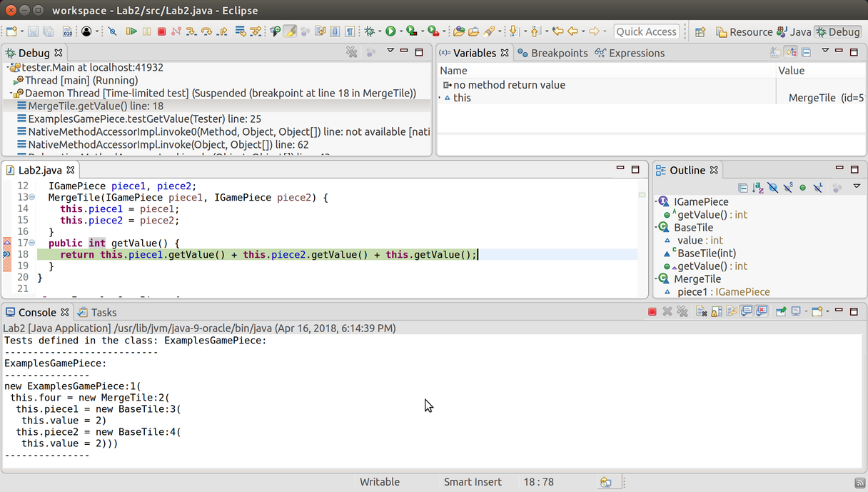This screenshot has width=868, height=492.
Task: Click the Step Over toolbar icon
Action: tap(207, 31)
